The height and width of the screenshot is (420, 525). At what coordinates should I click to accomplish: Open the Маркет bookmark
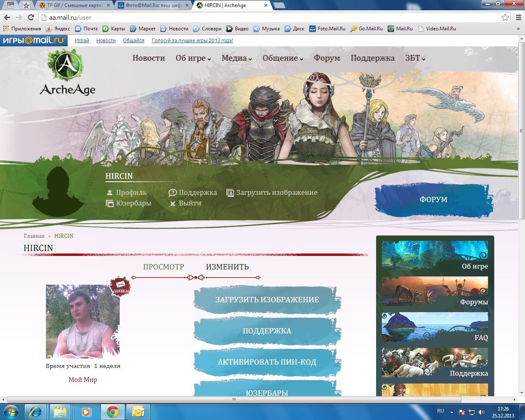143,29
